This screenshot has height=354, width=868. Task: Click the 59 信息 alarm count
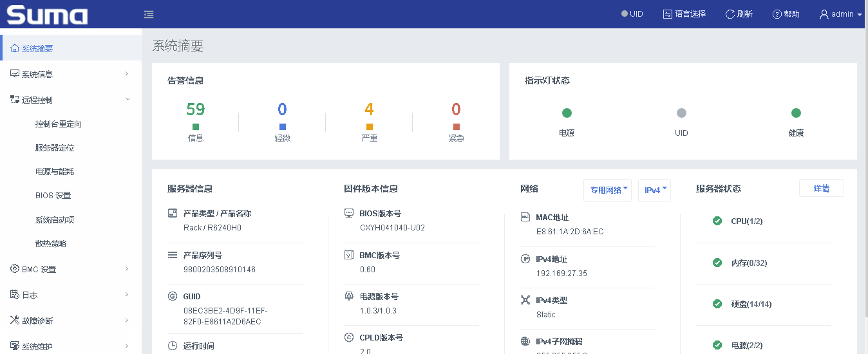click(195, 109)
